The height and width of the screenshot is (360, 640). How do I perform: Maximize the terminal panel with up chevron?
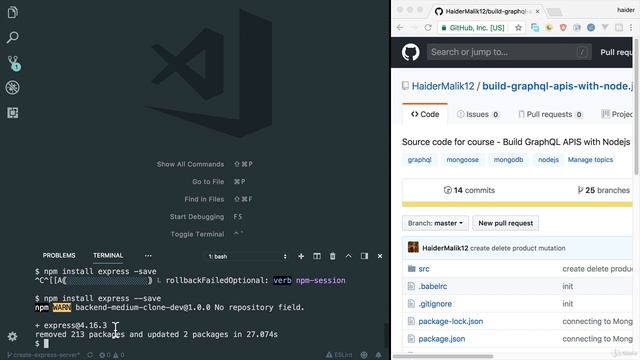[348, 256]
